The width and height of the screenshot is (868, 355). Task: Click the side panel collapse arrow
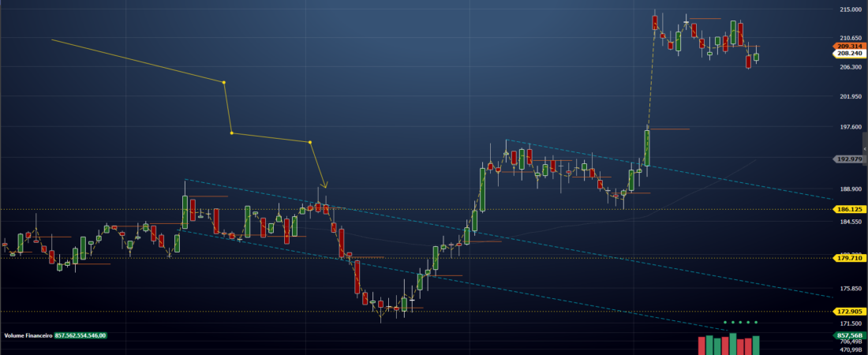click(x=865, y=149)
